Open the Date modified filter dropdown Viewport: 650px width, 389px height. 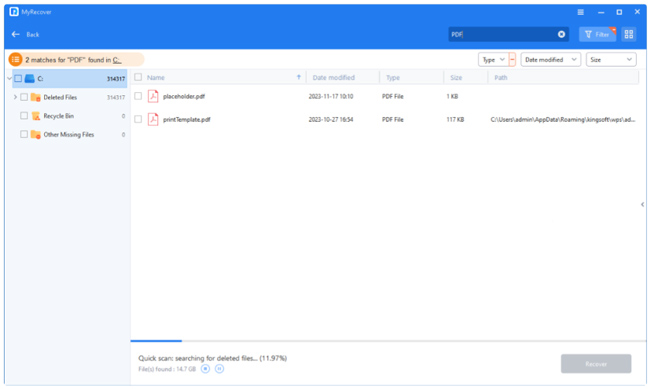[x=551, y=60]
